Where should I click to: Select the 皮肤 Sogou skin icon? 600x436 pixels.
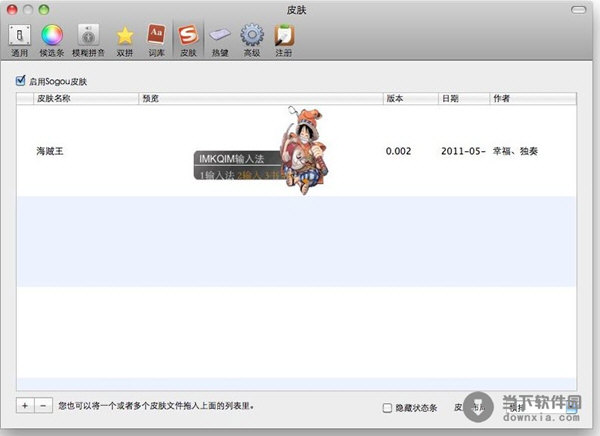coord(188,39)
